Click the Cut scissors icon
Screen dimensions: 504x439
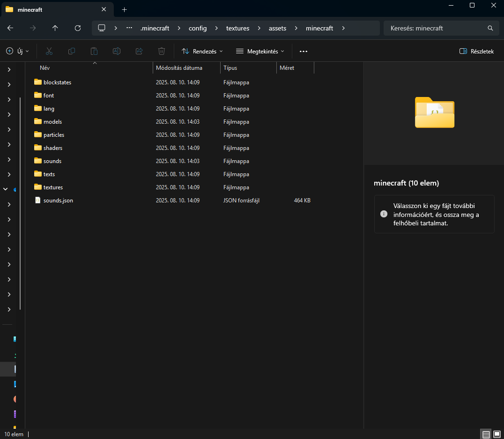point(49,51)
